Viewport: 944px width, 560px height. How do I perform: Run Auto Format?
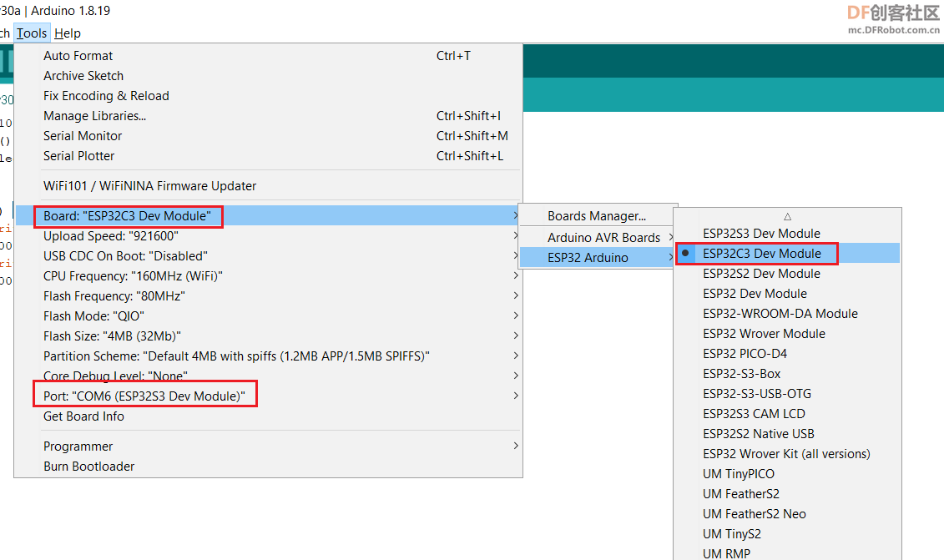(269, 55)
